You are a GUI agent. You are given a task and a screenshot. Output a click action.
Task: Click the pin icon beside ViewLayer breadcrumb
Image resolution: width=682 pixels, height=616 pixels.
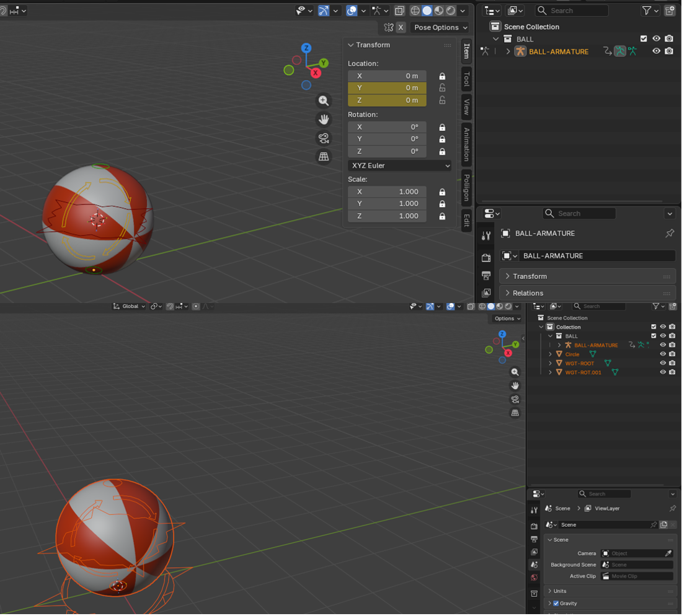(672, 509)
